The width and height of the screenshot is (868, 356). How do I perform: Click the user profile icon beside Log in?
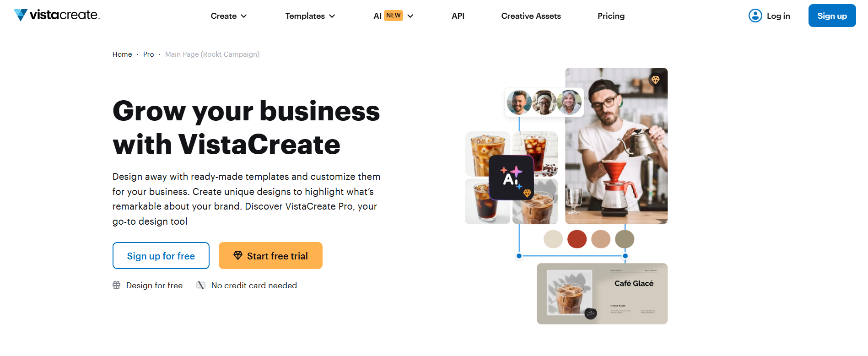click(x=755, y=16)
